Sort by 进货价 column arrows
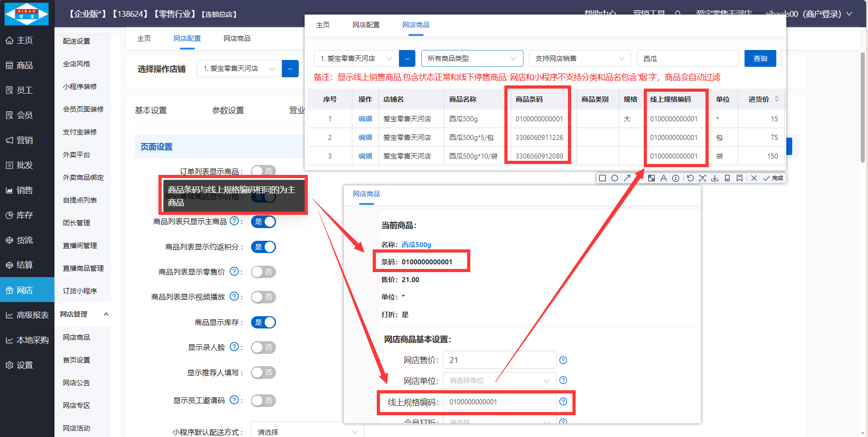The height and width of the screenshot is (437, 868). (x=777, y=99)
